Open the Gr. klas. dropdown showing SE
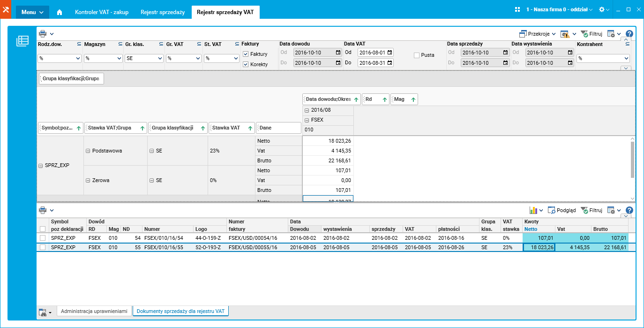 pos(144,59)
